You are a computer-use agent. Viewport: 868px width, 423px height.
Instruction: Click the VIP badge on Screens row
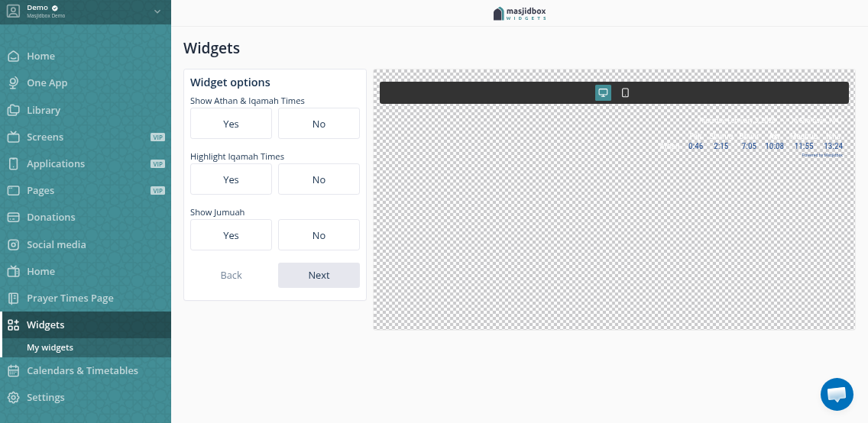tap(157, 137)
